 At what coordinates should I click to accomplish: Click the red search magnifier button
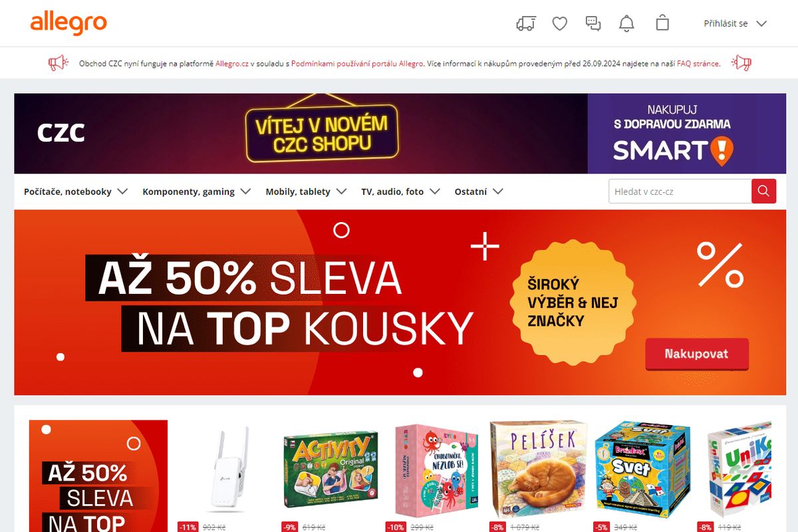point(763,191)
